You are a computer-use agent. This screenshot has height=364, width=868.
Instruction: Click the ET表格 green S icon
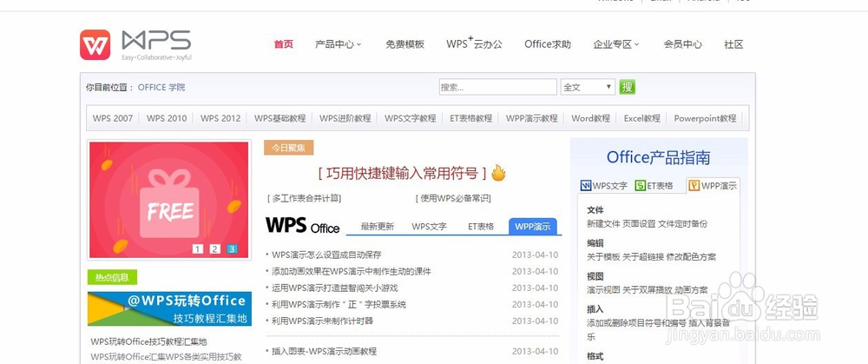[x=640, y=186]
